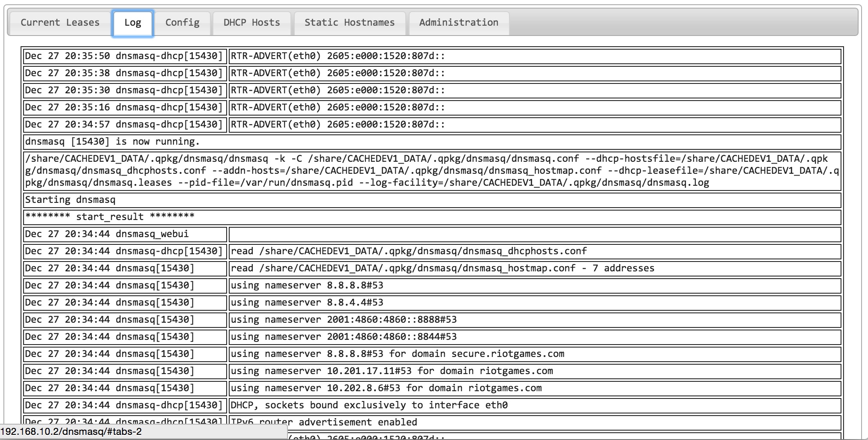Viewport: 868px width, 440px height.
Task: Select the dnsmasq launch command line row
Action: [x=432, y=171]
